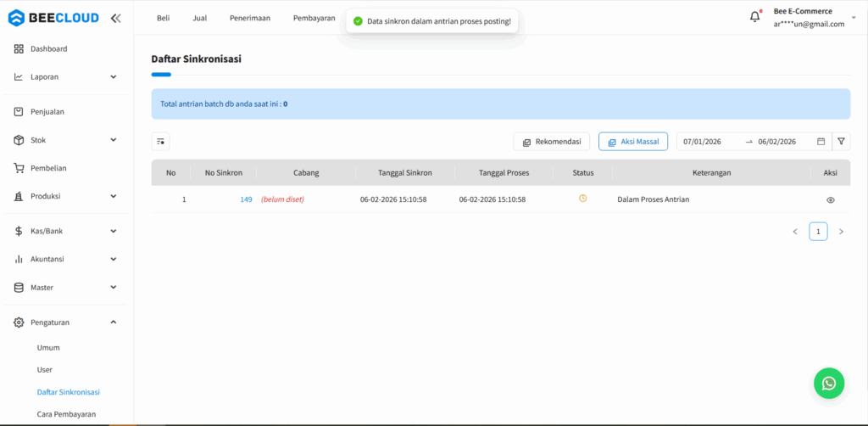
Task: Click the Akuntansi bar chart icon
Action: coord(19,260)
